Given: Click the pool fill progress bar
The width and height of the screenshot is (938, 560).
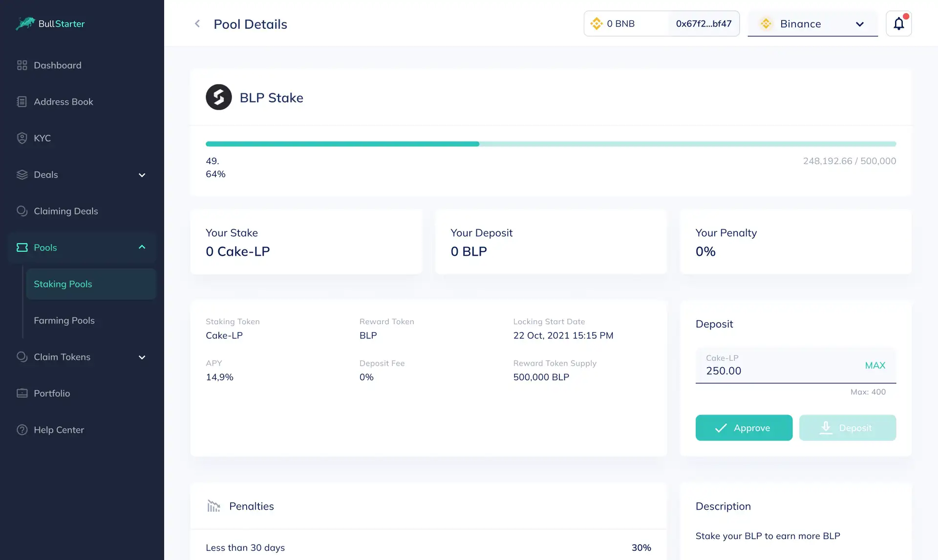Looking at the screenshot, I should (x=551, y=144).
